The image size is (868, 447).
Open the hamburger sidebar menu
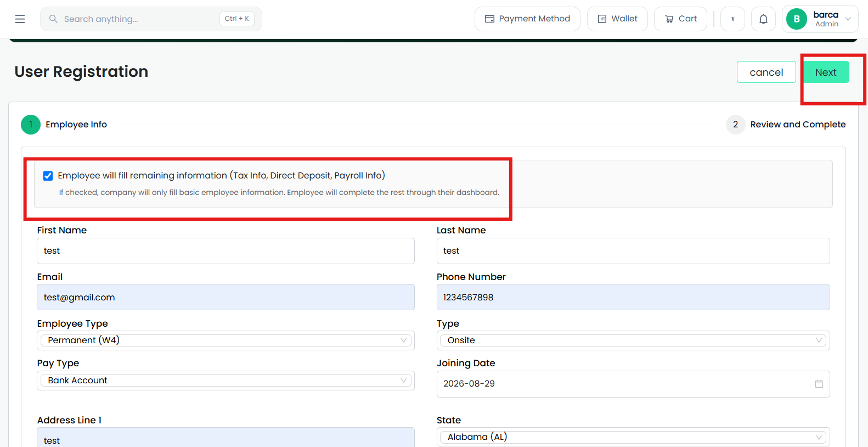[20, 19]
